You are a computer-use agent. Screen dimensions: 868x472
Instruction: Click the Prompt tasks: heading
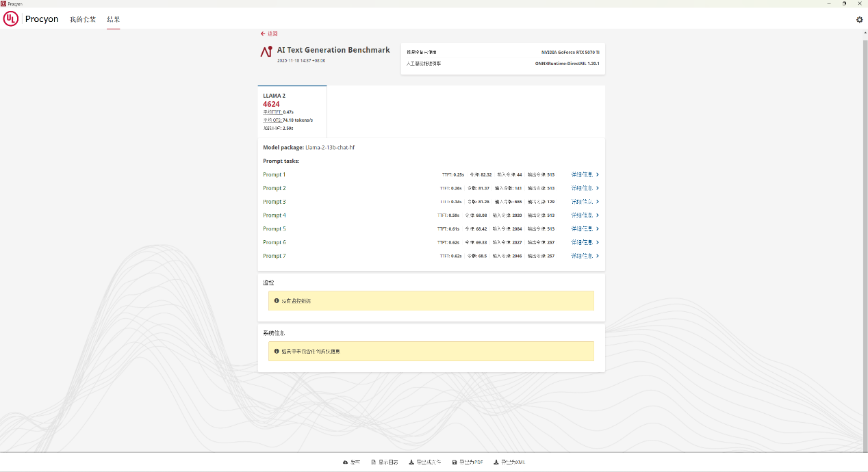(x=281, y=161)
